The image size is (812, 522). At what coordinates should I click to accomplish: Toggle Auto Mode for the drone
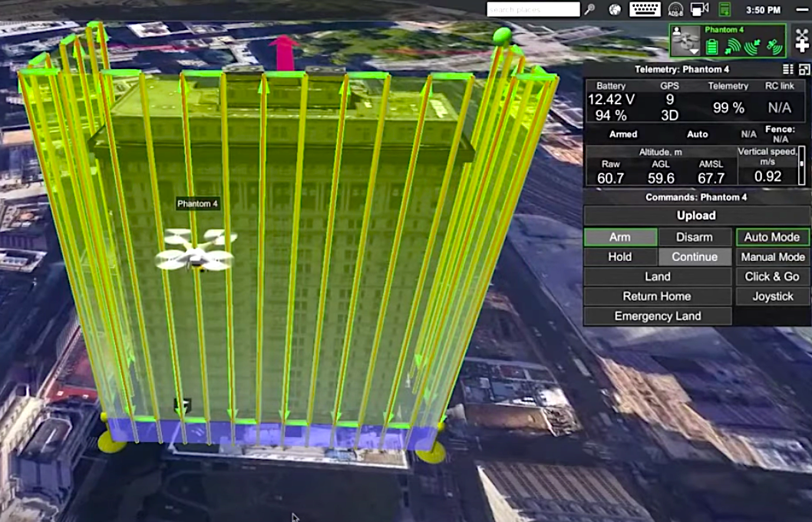[772, 236]
